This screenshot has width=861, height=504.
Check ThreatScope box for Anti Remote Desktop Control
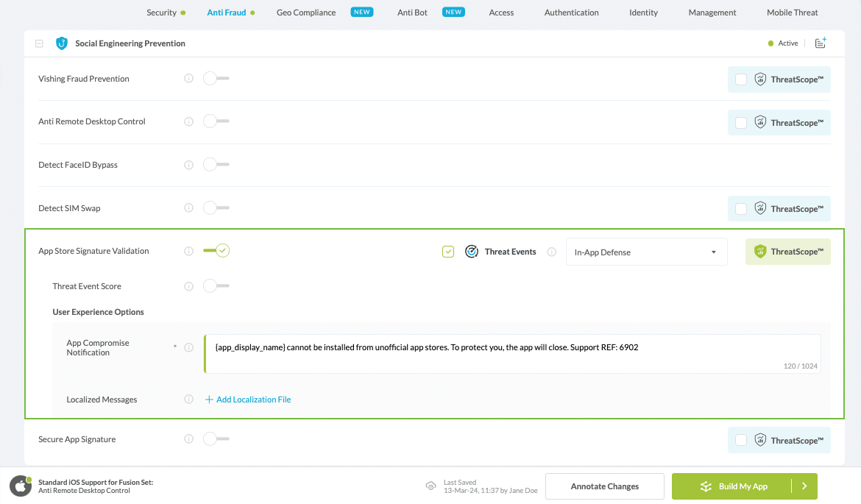[741, 123]
